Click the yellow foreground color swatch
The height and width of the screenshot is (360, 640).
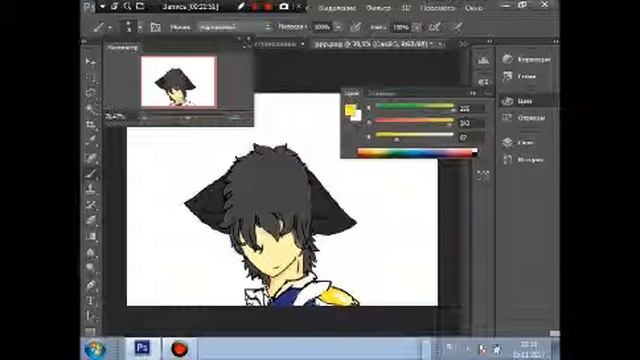tap(350, 110)
